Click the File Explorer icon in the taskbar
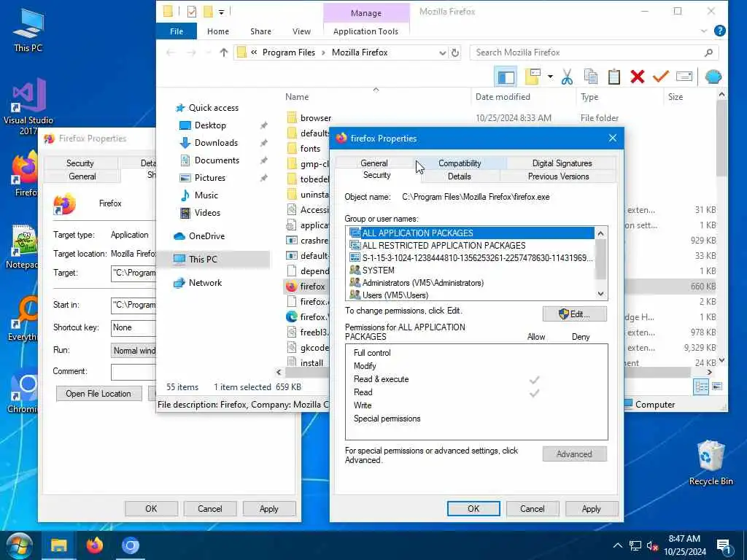The image size is (747, 560). click(x=58, y=545)
